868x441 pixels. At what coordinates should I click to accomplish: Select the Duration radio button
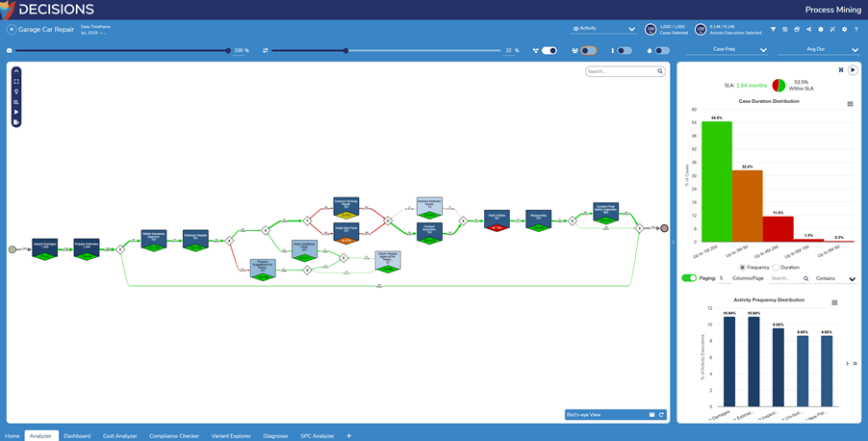tap(776, 268)
